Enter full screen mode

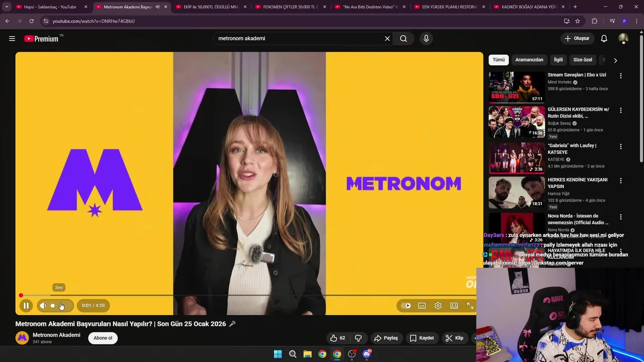coord(470,306)
